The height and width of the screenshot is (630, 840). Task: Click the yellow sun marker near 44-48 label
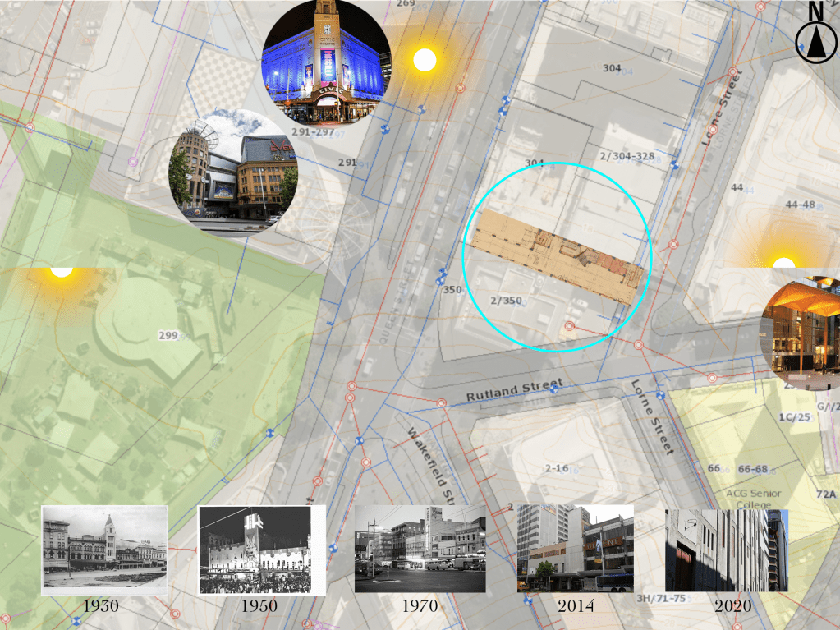(784, 263)
